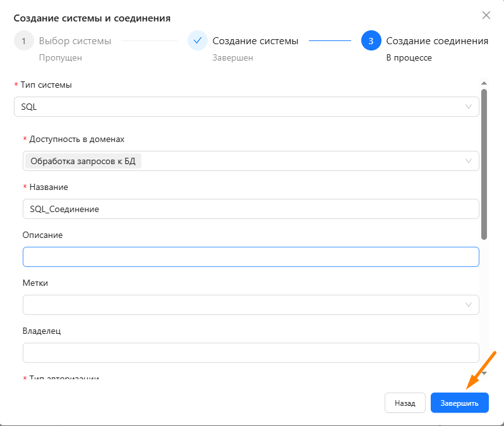
Task: Expand the 'Тип системы' dropdown arrow
Action: click(469, 107)
